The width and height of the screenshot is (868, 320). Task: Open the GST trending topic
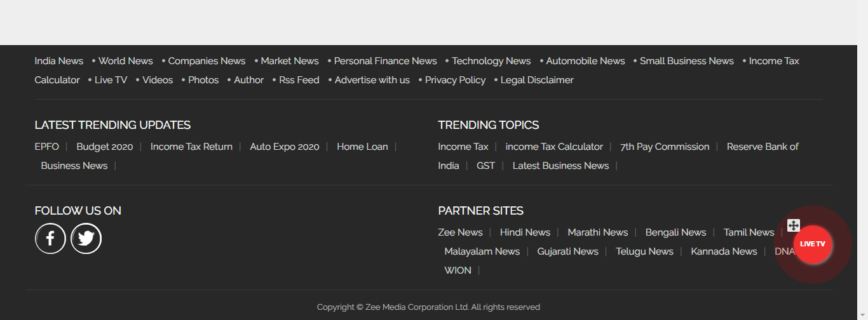coord(485,166)
